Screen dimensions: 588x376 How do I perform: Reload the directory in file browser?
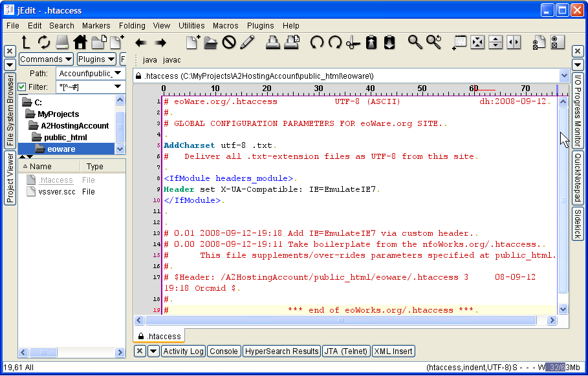(x=44, y=43)
